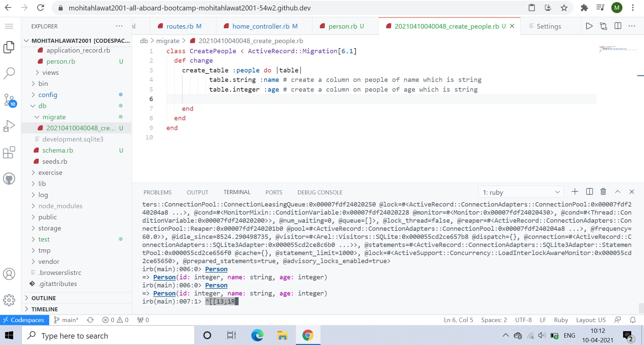
Task: Open the Search view in the activity bar
Action: [9, 73]
